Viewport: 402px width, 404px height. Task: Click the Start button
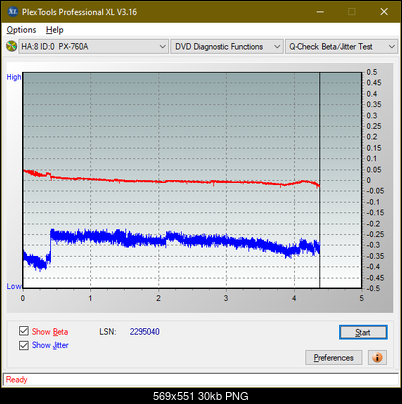363,332
